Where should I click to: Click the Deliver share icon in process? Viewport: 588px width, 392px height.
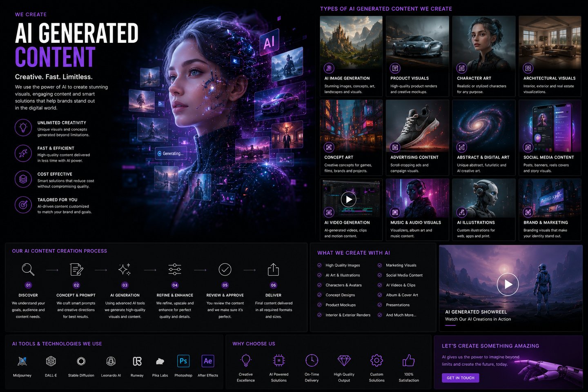(x=273, y=269)
